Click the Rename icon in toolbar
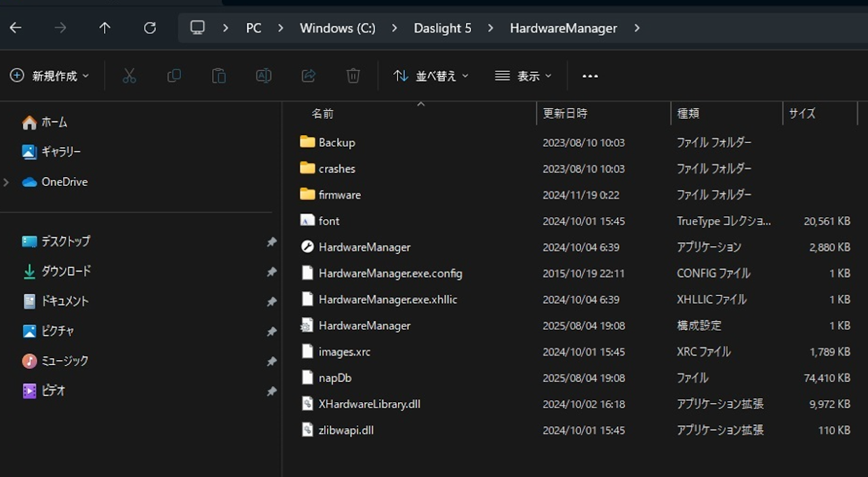 click(263, 76)
